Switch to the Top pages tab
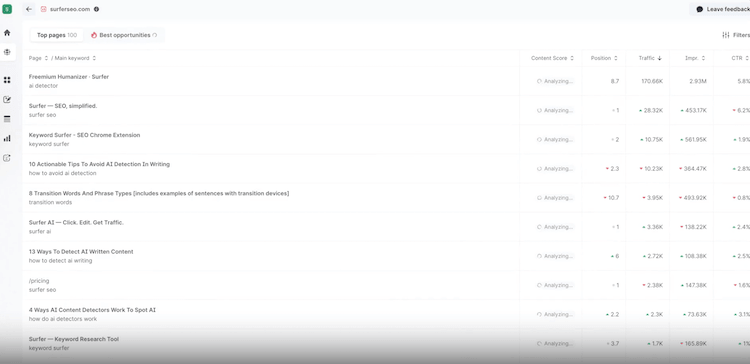 (56, 35)
